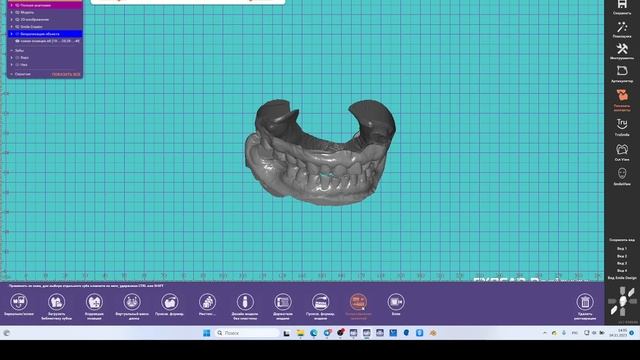The height and width of the screenshot is (360, 640).
Task: Click the Save icon in right sidebar
Action: pos(622,5)
